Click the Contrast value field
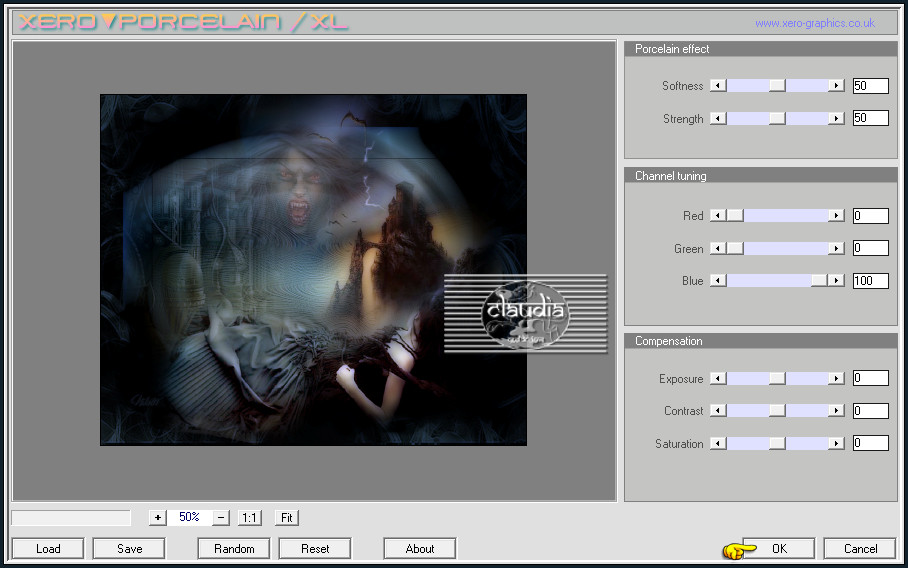The image size is (908, 568). [870, 411]
